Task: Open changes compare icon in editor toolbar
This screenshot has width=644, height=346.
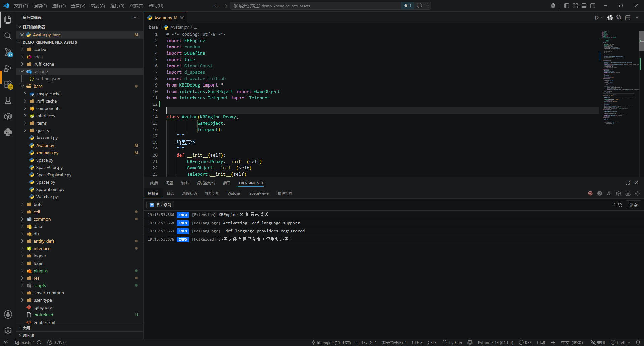Action: coord(619,18)
